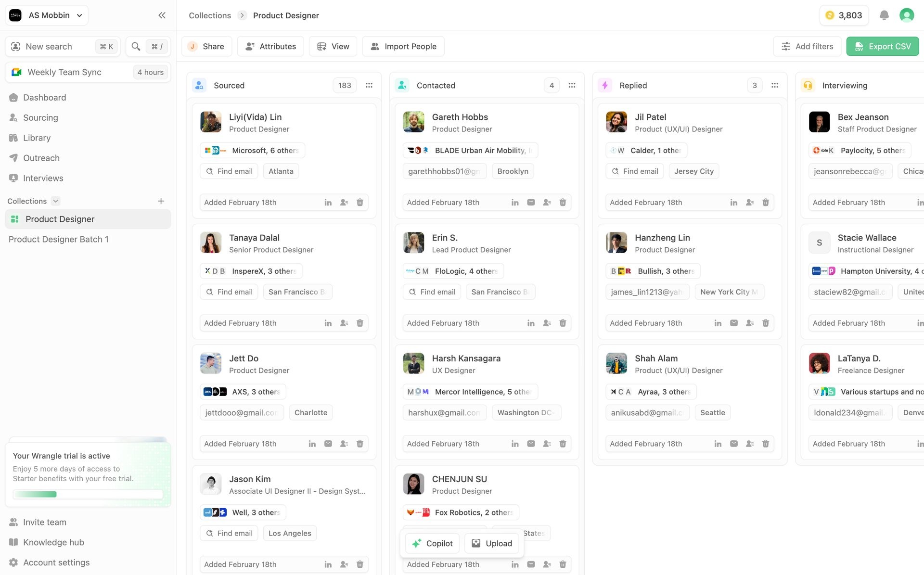
Task: Open the Weekly Team Sync meeting
Action: (88, 72)
